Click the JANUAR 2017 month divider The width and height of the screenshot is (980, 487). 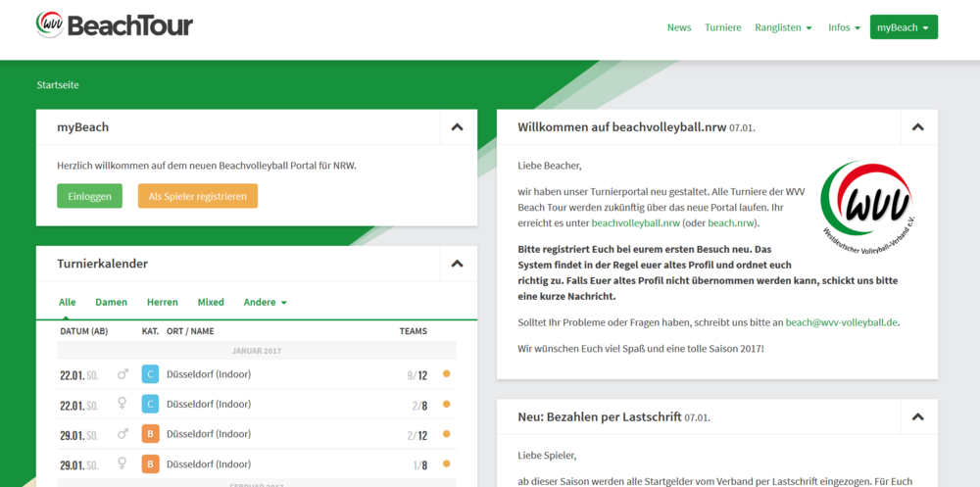(256, 351)
